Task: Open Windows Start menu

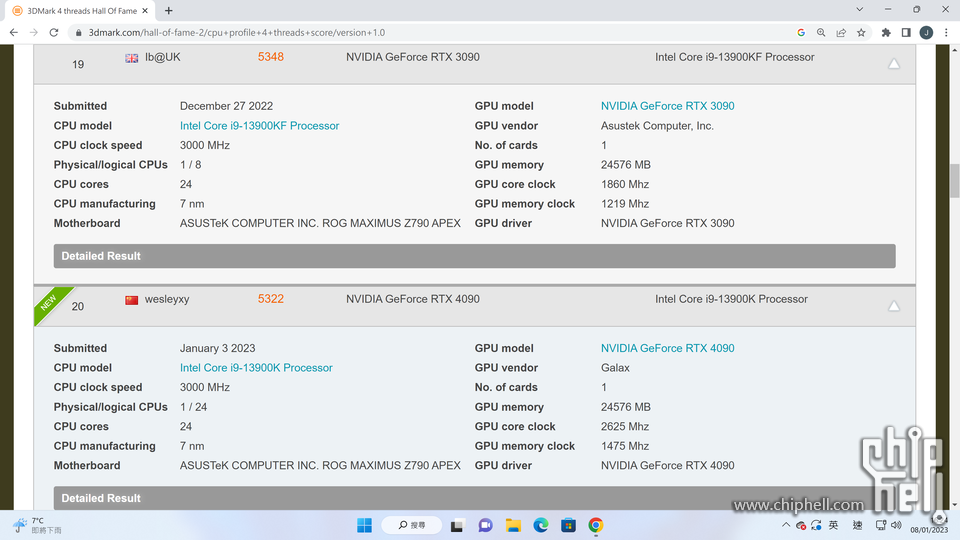Action: pos(364,525)
